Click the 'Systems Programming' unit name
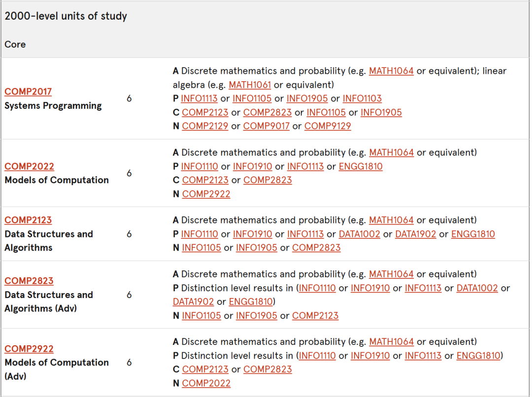Image resolution: width=532 pixels, height=397 pixels. coord(53,106)
